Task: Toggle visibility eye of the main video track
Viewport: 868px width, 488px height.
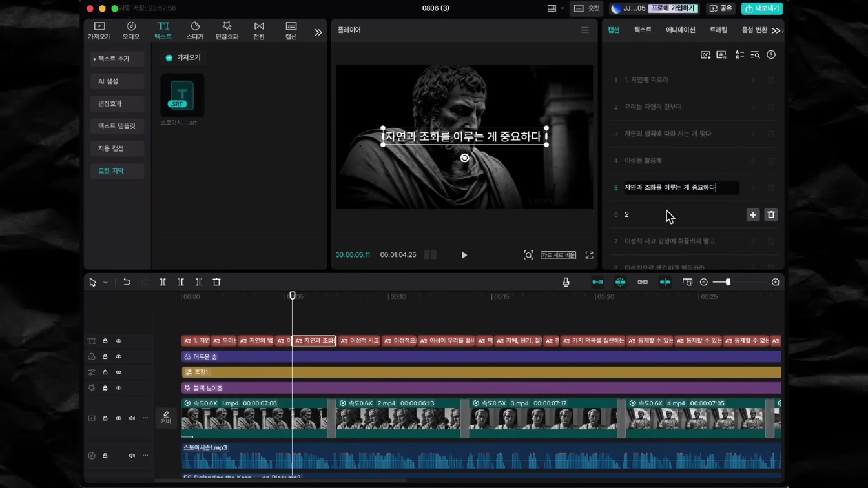Action: [118, 418]
